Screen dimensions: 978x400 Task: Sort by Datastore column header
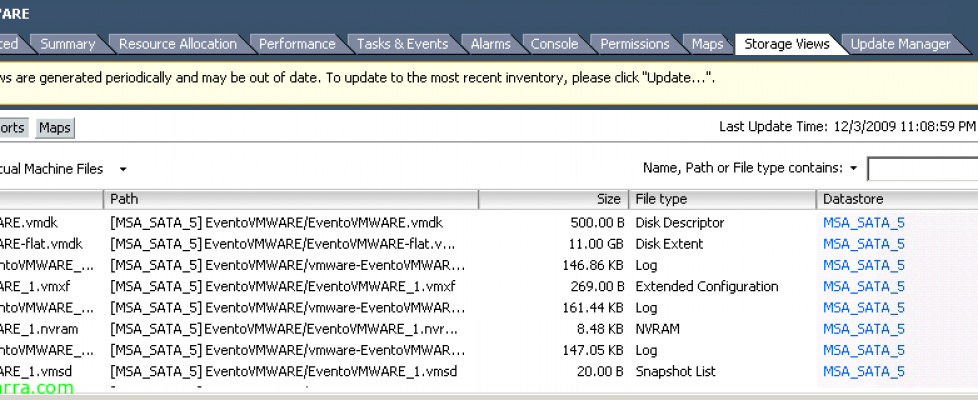point(896,200)
